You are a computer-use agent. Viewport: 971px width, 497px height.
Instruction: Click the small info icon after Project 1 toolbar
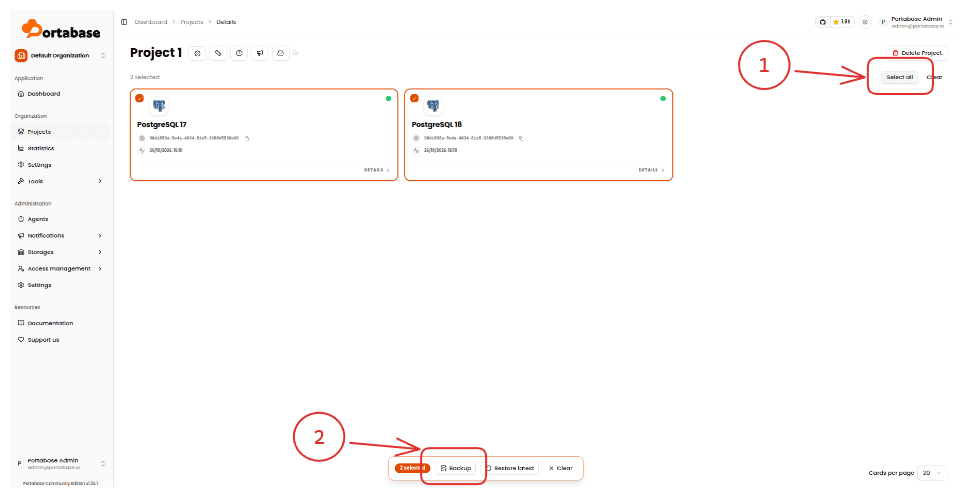click(x=295, y=53)
